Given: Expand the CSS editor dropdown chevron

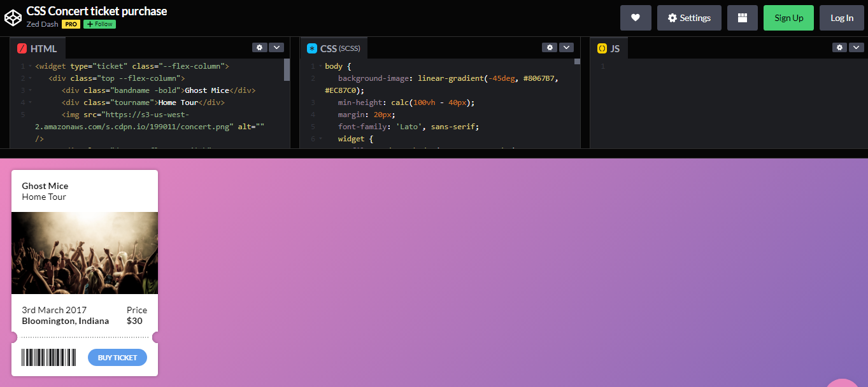Looking at the screenshot, I should click(x=566, y=47).
